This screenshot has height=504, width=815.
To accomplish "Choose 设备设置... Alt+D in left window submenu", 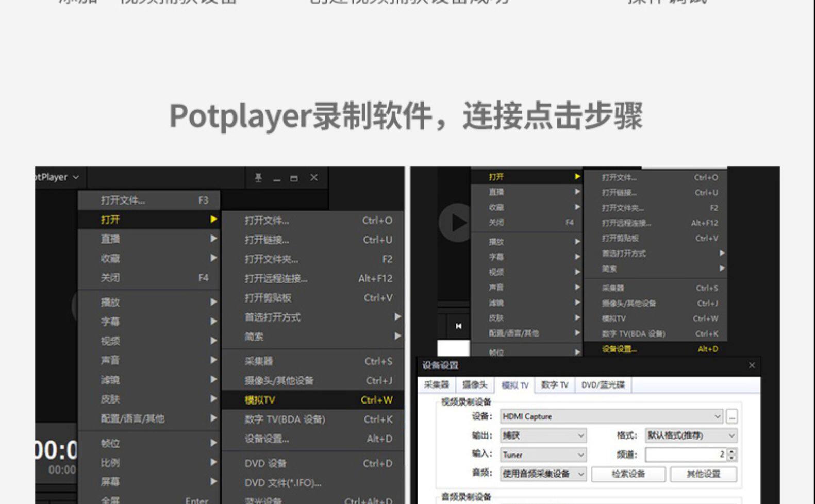I will click(x=313, y=439).
